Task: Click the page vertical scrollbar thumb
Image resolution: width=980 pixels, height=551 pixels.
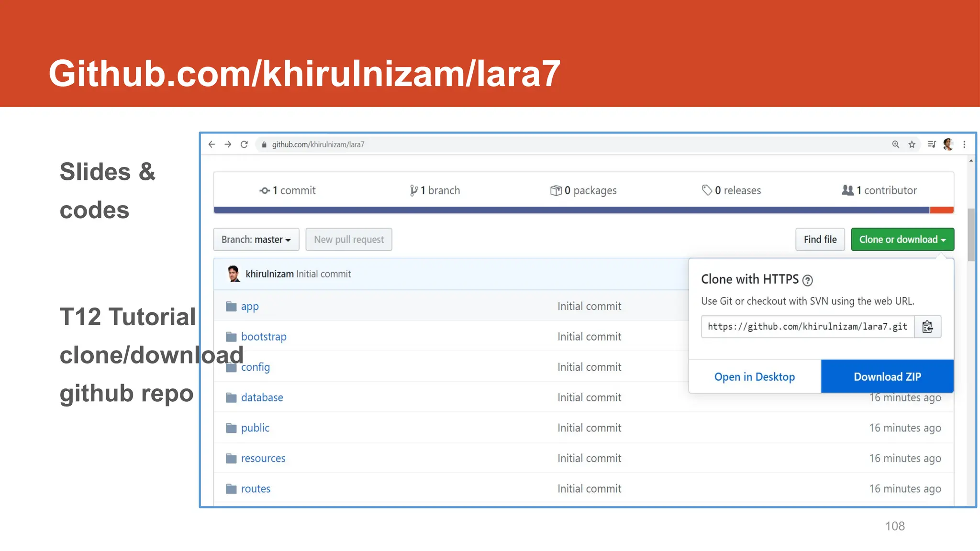Action: [x=971, y=235]
